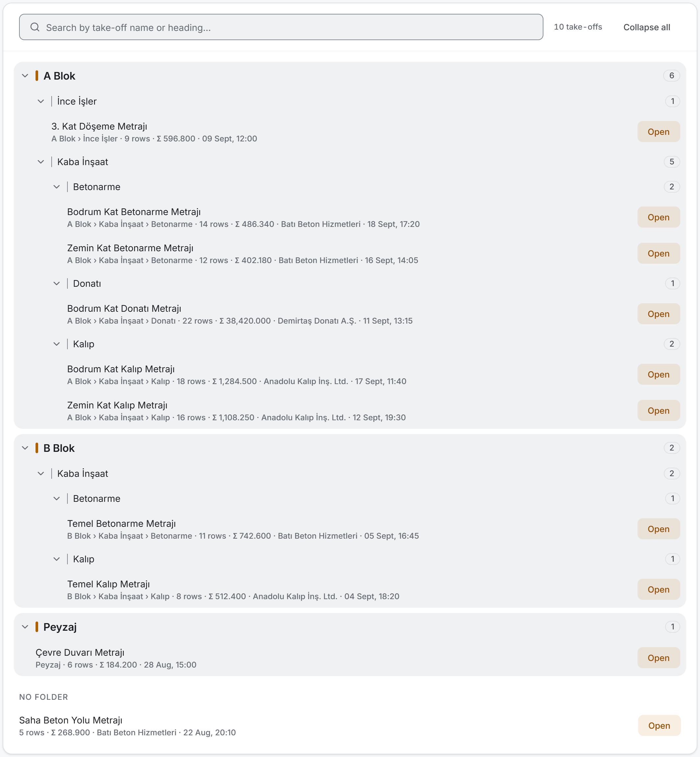The width and height of the screenshot is (700, 757).
Task: Click the search magnifier icon
Action: (35, 27)
